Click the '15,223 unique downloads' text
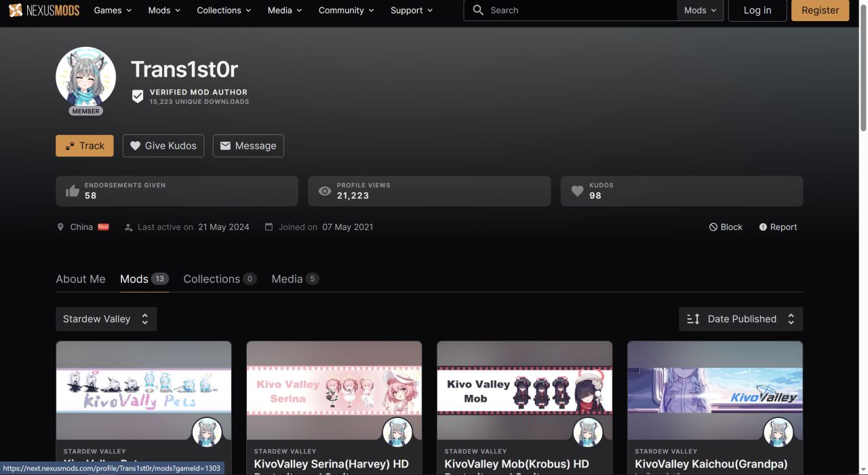This screenshot has width=868, height=475. coord(199,102)
